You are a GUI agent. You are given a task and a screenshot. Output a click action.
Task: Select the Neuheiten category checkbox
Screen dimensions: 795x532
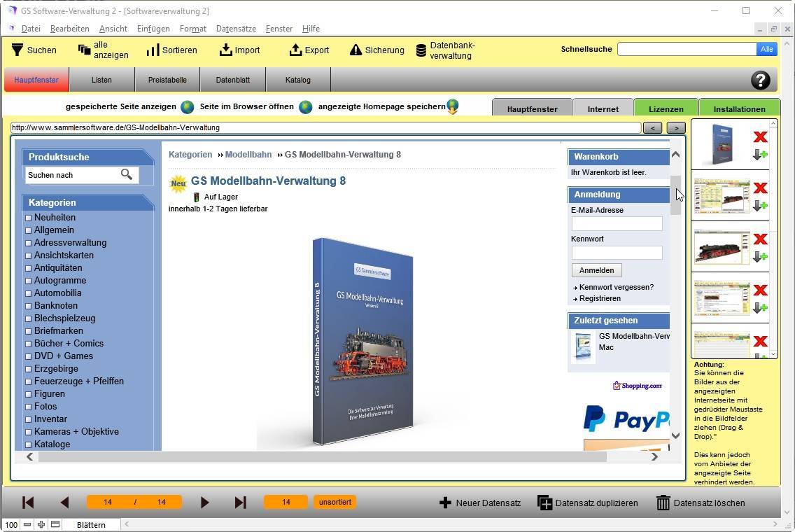(29, 218)
